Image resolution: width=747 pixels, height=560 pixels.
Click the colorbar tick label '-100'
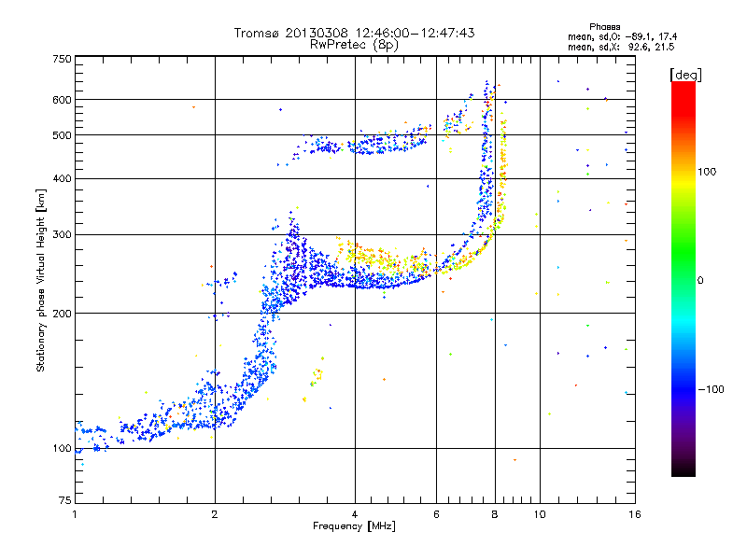[x=711, y=389]
